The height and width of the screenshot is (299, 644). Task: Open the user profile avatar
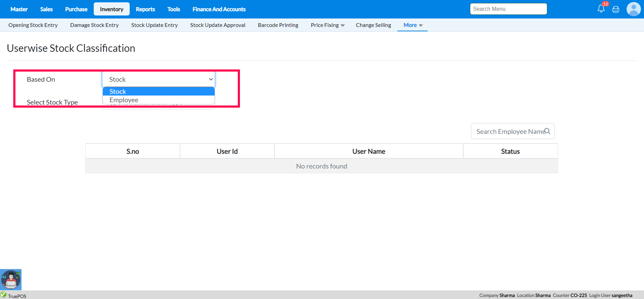633,9
